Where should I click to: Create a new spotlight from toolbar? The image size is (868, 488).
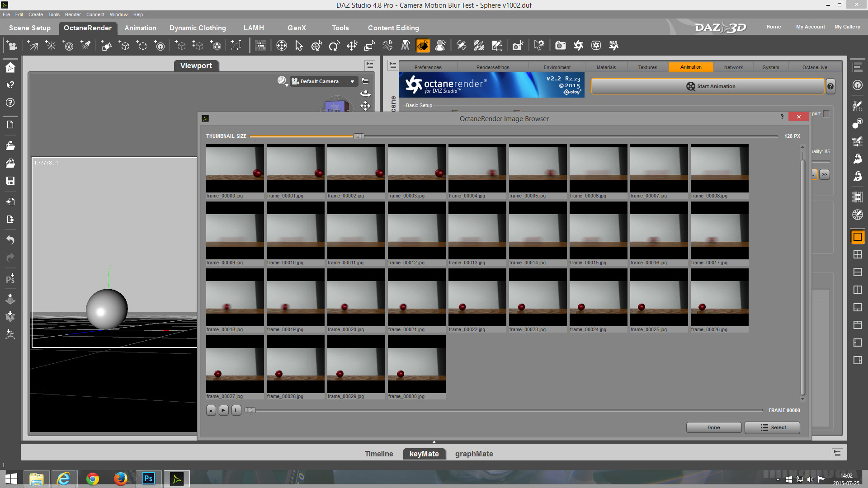pos(85,46)
